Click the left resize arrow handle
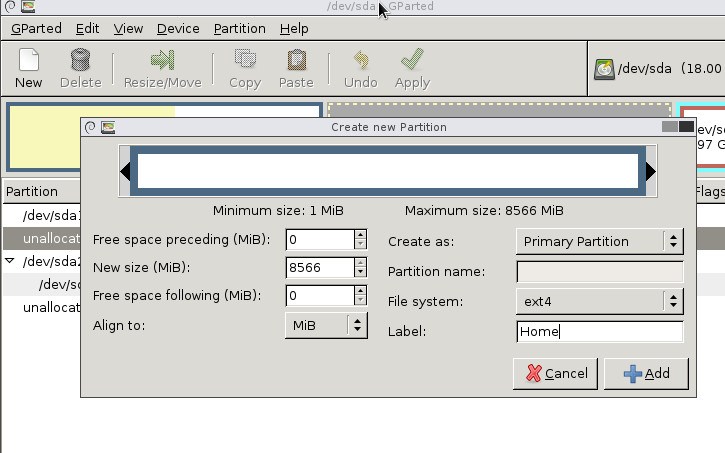This screenshot has width=725, height=453. click(x=124, y=171)
